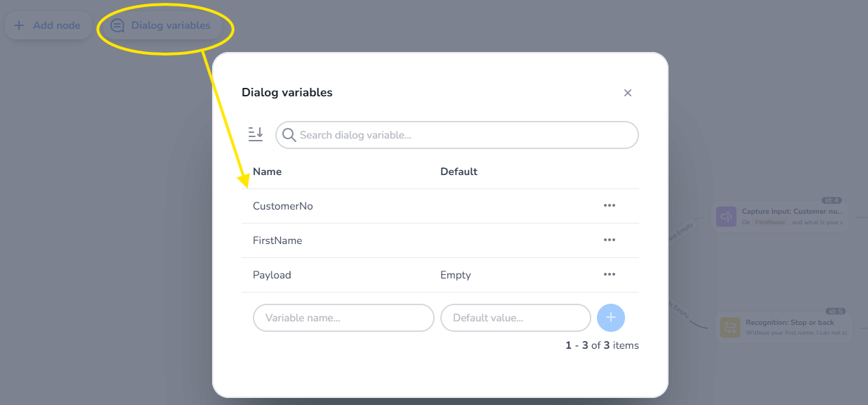The height and width of the screenshot is (405, 868).
Task: Click the Payload default value Empty
Action: [455, 275]
